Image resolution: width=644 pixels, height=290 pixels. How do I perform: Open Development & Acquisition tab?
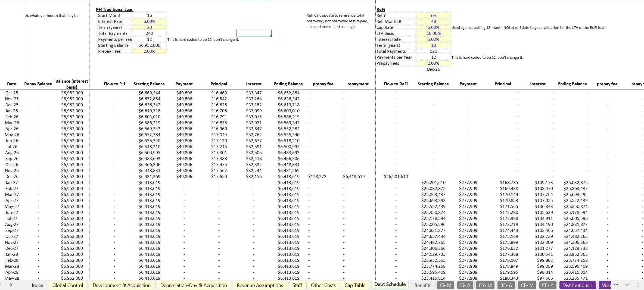(x=122, y=285)
